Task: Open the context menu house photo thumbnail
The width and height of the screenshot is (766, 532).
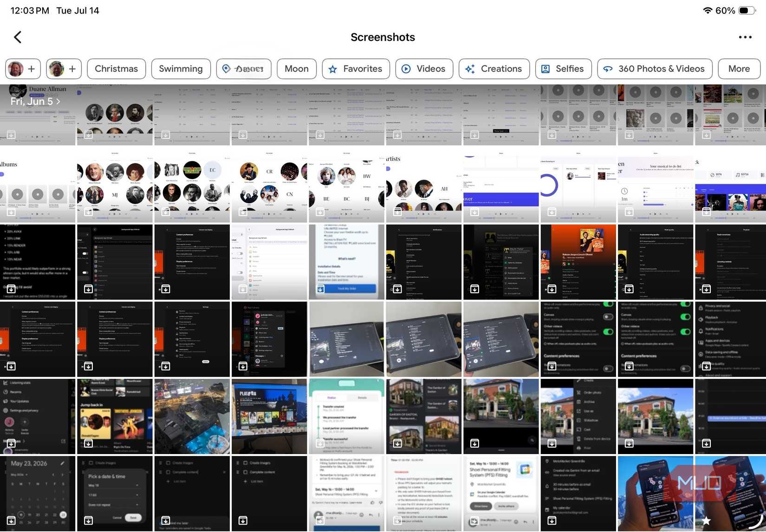Action: pyautogui.click(x=578, y=417)
